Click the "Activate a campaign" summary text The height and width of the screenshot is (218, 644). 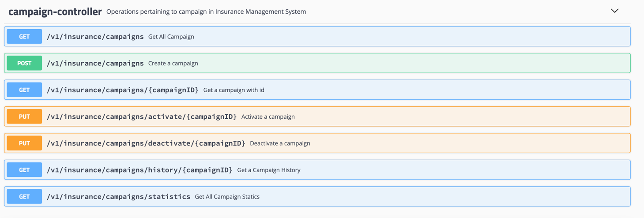click(x=268, y=117)
